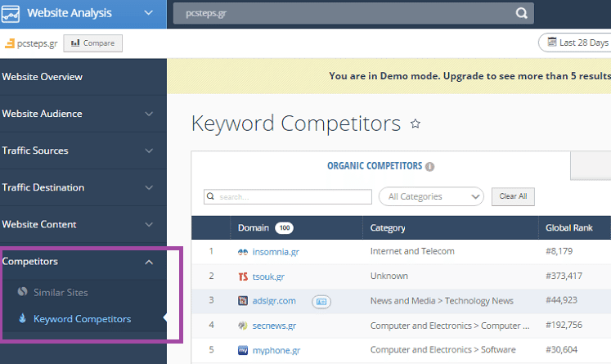This screenshot has height=364, width=611.
Task: Click the insomnia.gr favicon
Action: (x=243, y=252)
